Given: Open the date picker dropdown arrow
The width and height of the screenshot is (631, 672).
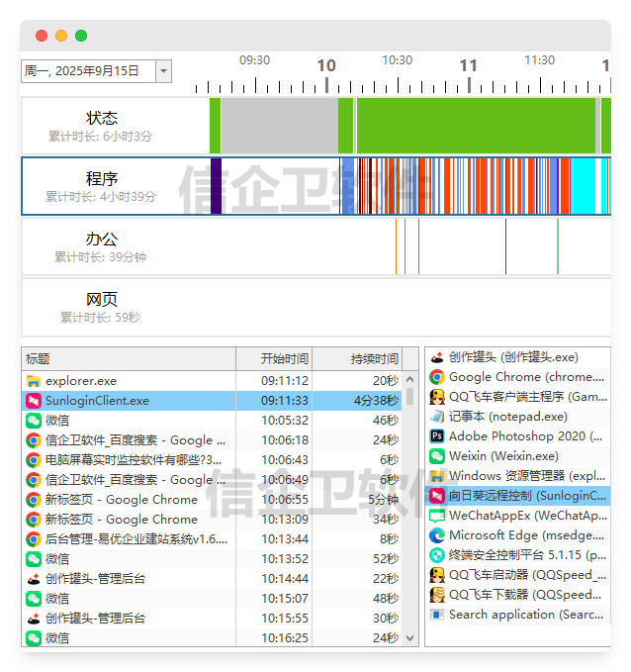Looking at the screenshot, I should [x=163, y=71].
